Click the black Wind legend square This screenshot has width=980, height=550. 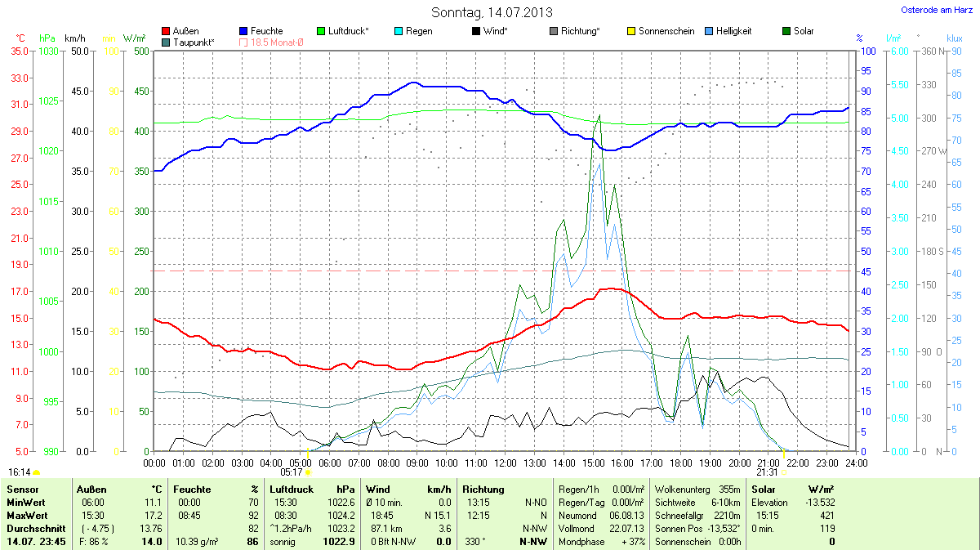(476, 31)
